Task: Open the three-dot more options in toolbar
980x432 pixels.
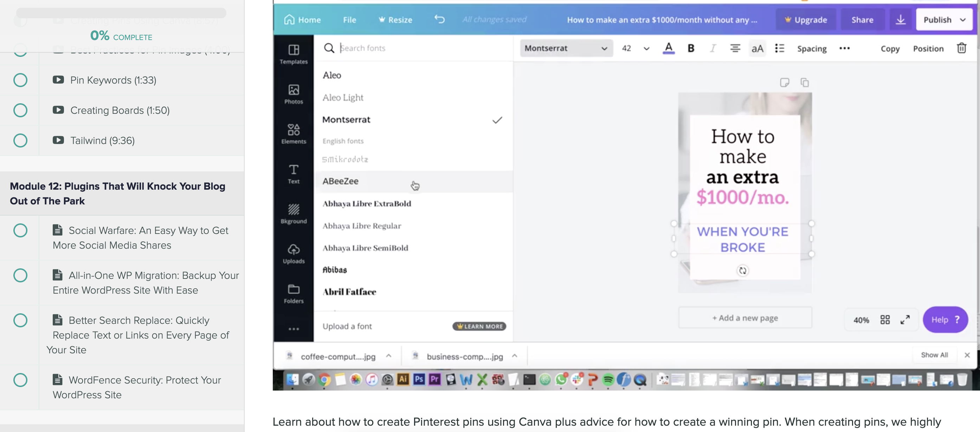Action: [844, 48]
